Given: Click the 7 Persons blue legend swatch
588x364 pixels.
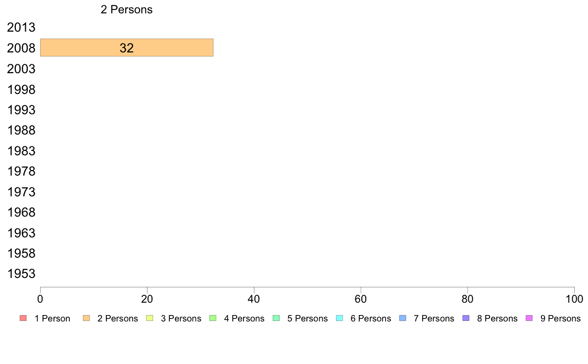Looking at the screenshot, I should [403, 318].
